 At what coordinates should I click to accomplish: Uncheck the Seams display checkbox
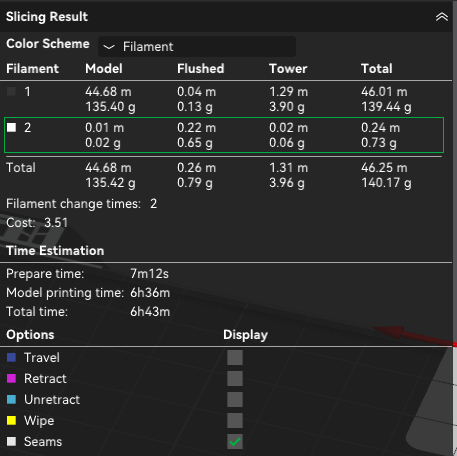point(235,442)
